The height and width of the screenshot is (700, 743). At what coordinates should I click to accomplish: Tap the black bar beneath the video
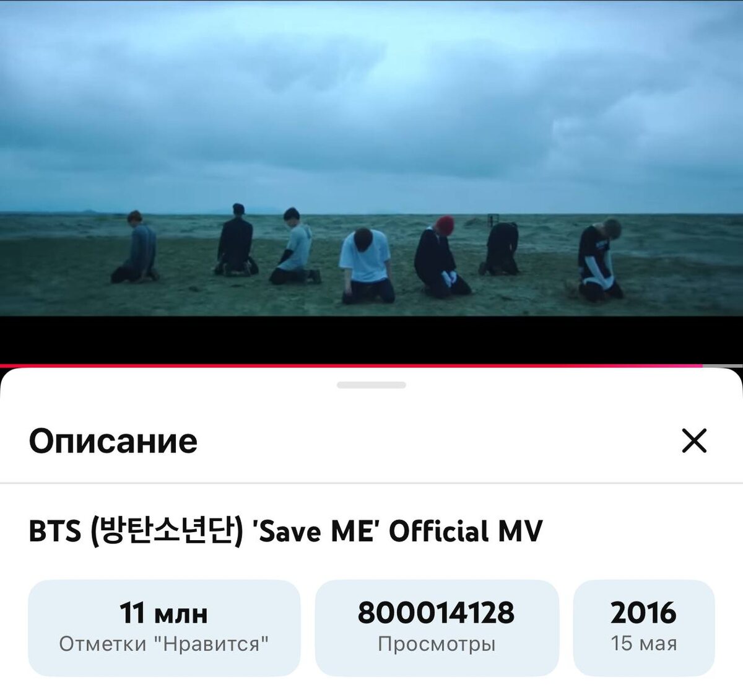pyautogui.click(x=371, y=339)
